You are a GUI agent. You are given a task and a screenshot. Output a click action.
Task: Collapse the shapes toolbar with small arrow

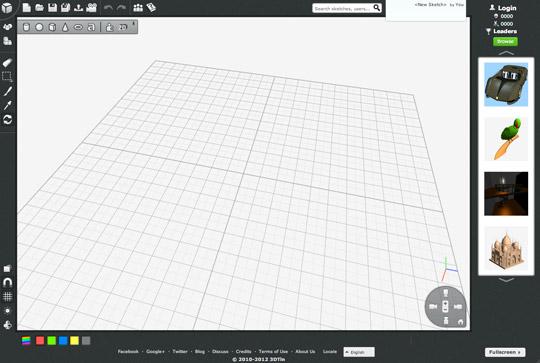[x=134, y=23]
